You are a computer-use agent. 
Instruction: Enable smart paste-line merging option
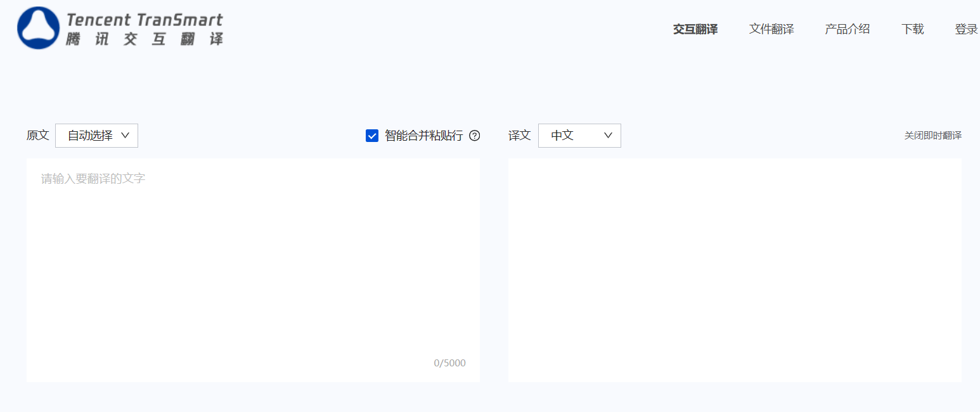(x=371, y=135)
